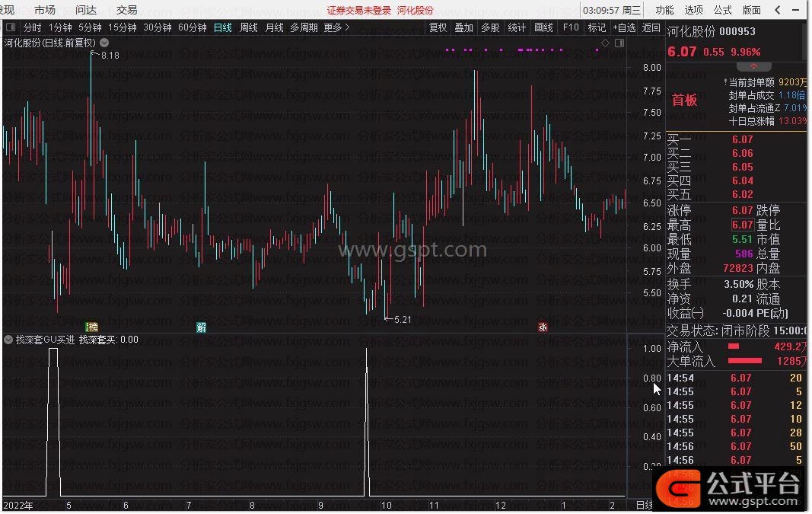Add stock with +自选 button
Viewport: 812px width, 514px height.
624,27
